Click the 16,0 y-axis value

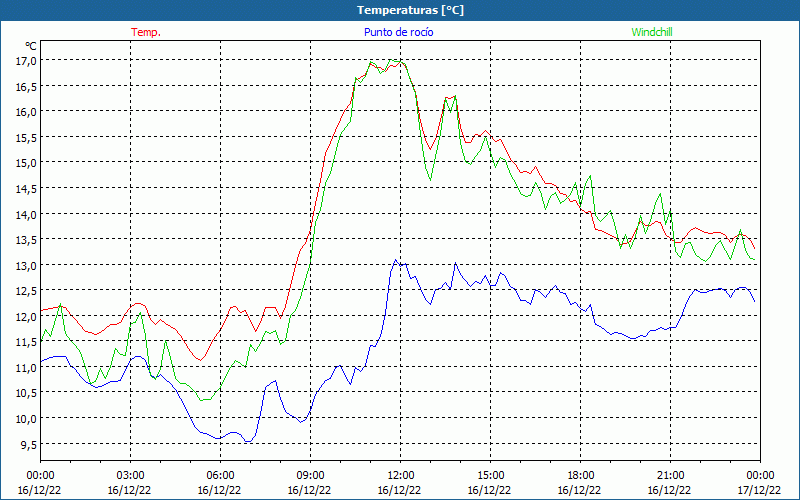pos(27,112)
